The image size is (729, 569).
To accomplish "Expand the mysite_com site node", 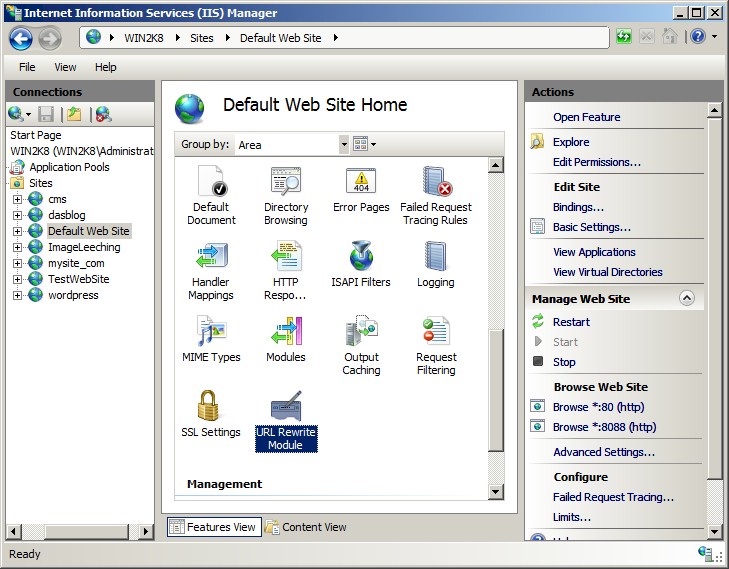I will pyautogui.click(x=17, y=263).
